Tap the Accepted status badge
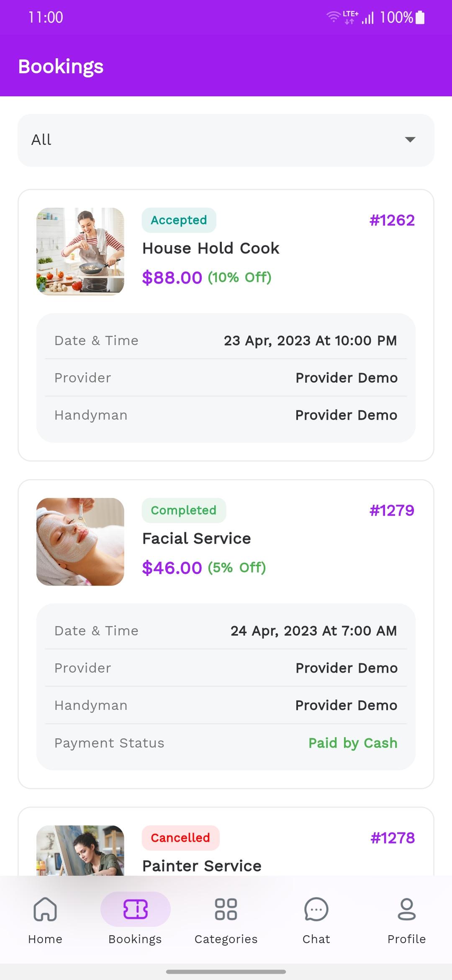 tap(179, 220)
